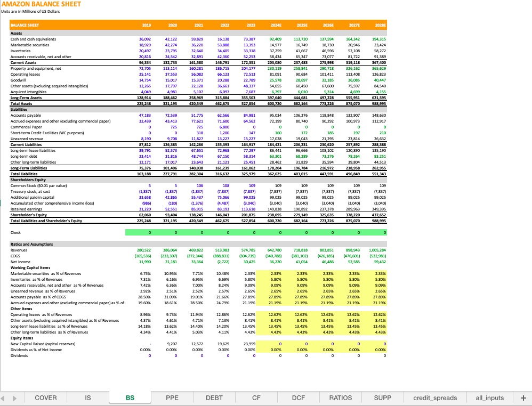
Task: Select Accounts payable as % of COGS label
Action: [38, 297]
